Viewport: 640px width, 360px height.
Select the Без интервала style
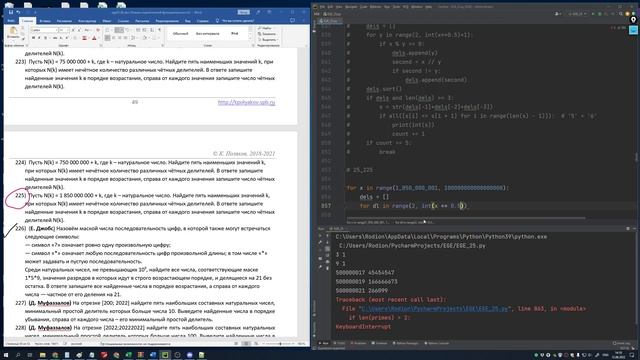(207, 34)
